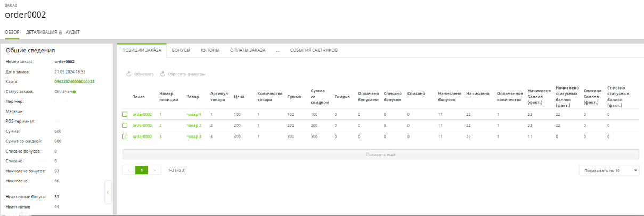
Task: Switch to the Бонусы tab
Action: [181, 50]
